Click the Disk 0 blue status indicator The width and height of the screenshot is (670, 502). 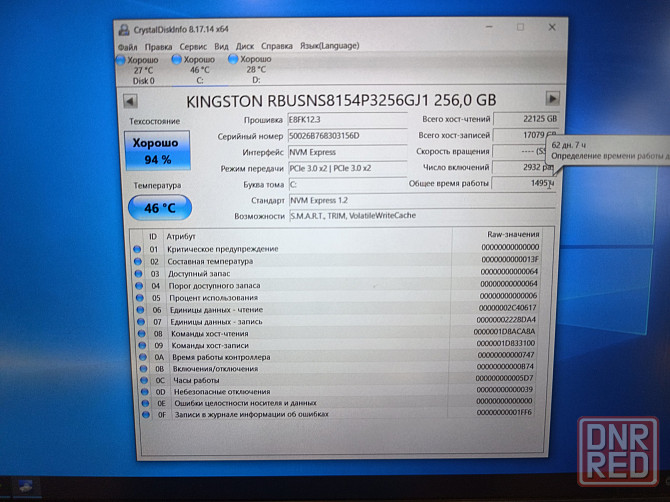point(122,59)
